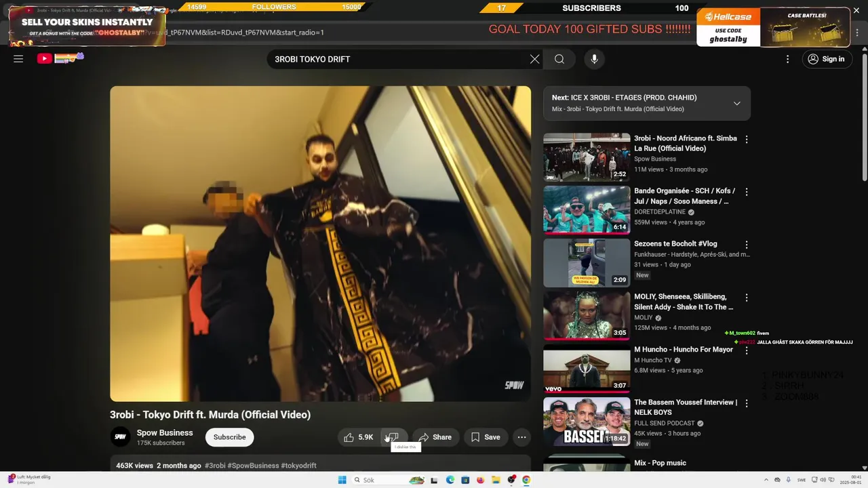Play the Bassem Youssef NELK BOYS thumbnail

pos(587,422)
